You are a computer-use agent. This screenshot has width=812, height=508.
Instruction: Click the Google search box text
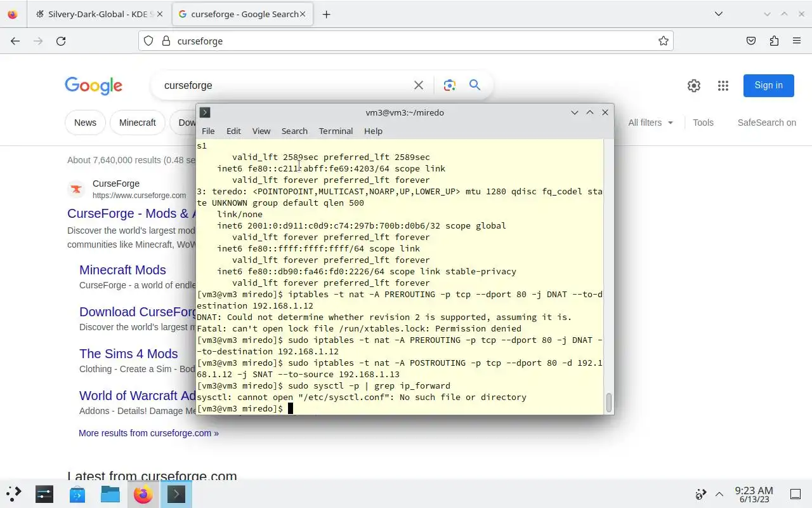188,85
